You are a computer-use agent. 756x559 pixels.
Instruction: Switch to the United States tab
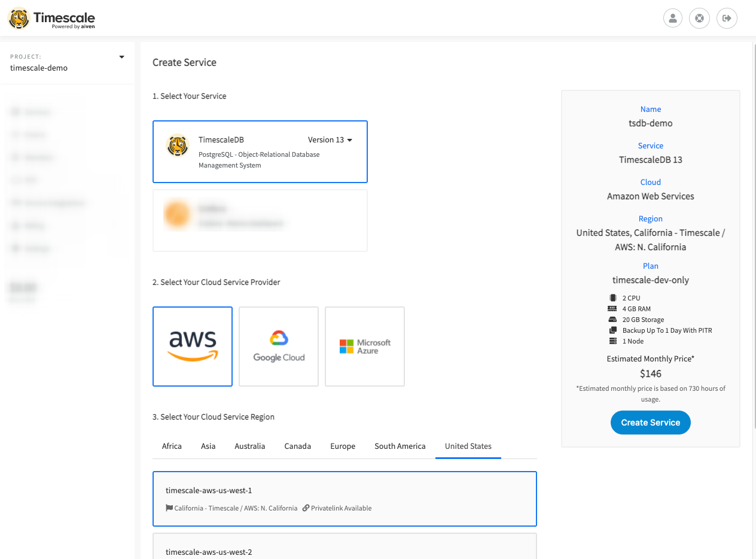pyautogui.click(x=468, y=446)
